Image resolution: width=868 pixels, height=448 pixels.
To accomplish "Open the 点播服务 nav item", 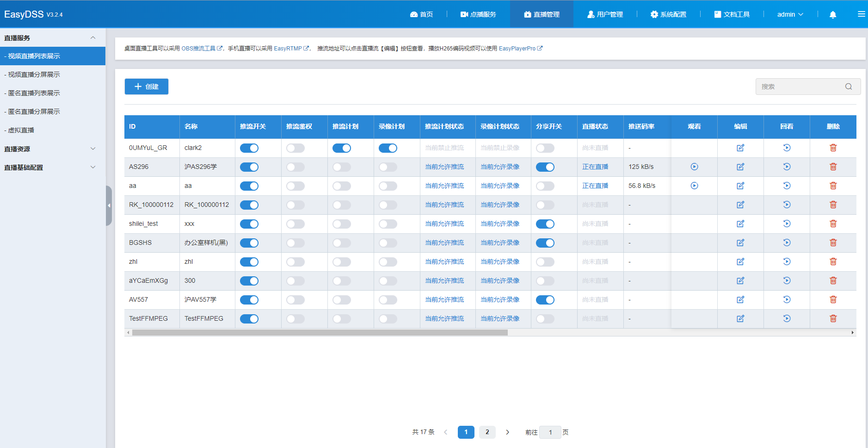I will click(x=478, y=14).
